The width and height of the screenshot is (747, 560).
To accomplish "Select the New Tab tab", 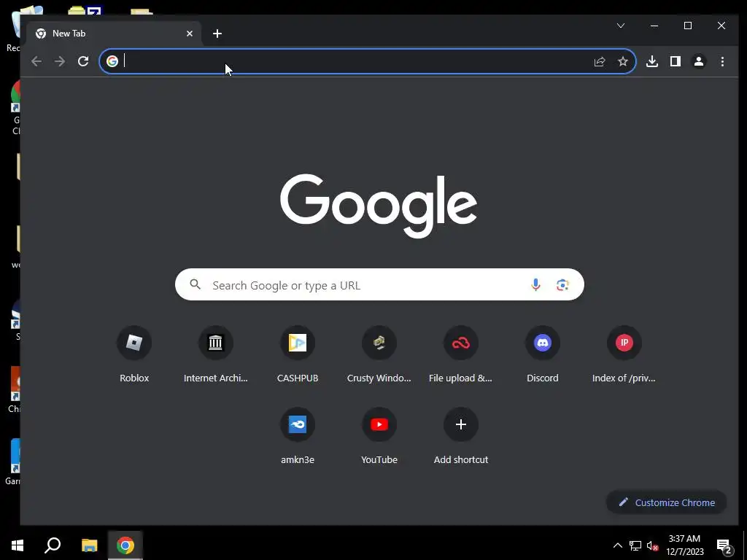I will click(x=115, y=34).
